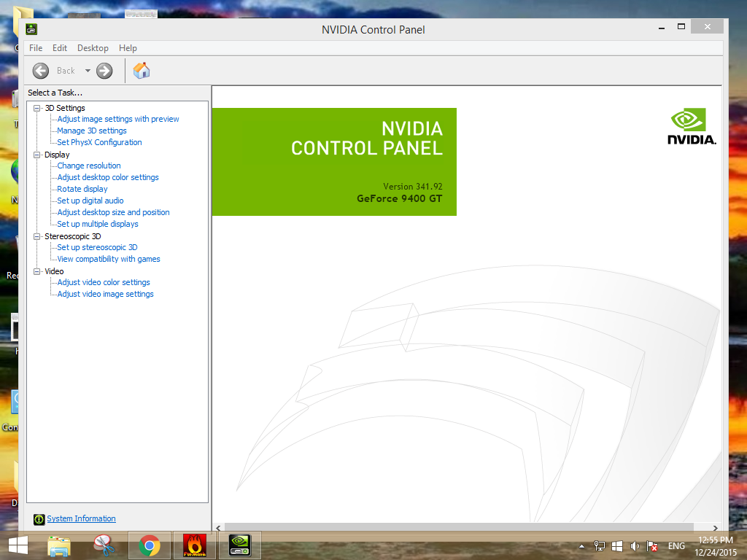The image size is (747, 560).
Task: Open the File menu
Action: click(36, 48)
